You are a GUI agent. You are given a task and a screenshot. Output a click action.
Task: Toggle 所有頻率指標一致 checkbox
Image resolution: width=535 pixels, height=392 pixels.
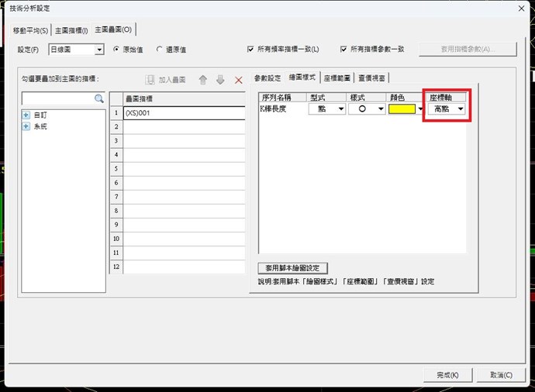point(250,50)
